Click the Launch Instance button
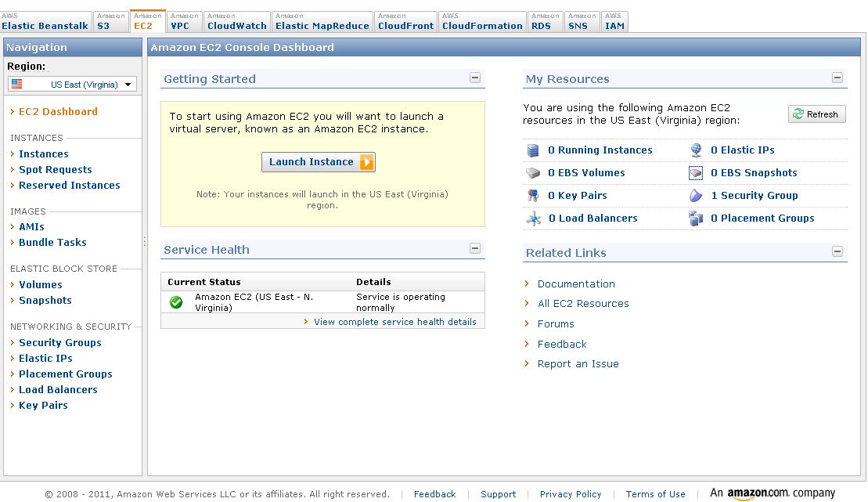Screen dimensions: 868x502 (319, 162)
